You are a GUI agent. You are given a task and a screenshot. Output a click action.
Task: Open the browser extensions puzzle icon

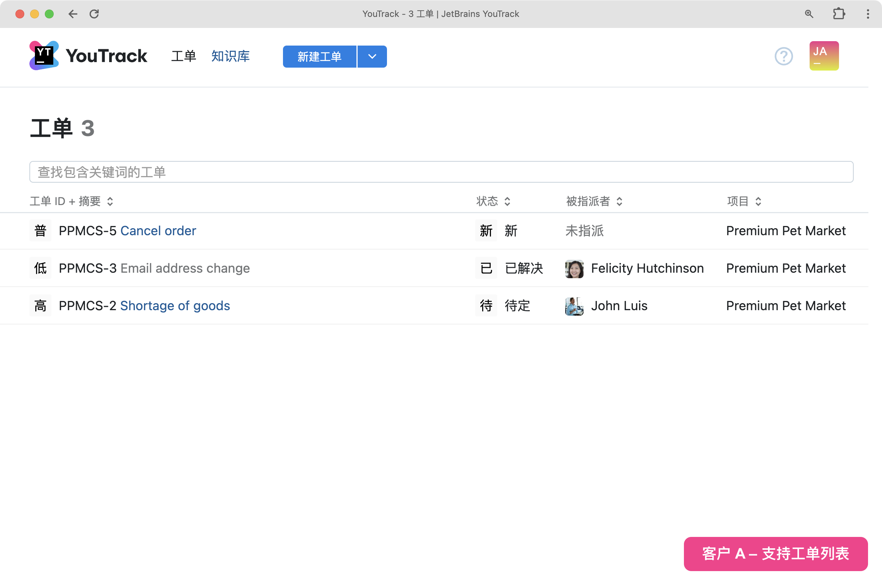[839, 14]
